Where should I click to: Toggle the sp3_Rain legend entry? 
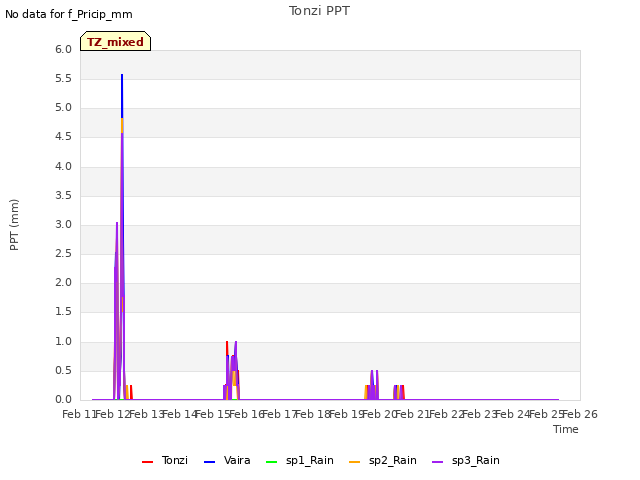[466, 460]
